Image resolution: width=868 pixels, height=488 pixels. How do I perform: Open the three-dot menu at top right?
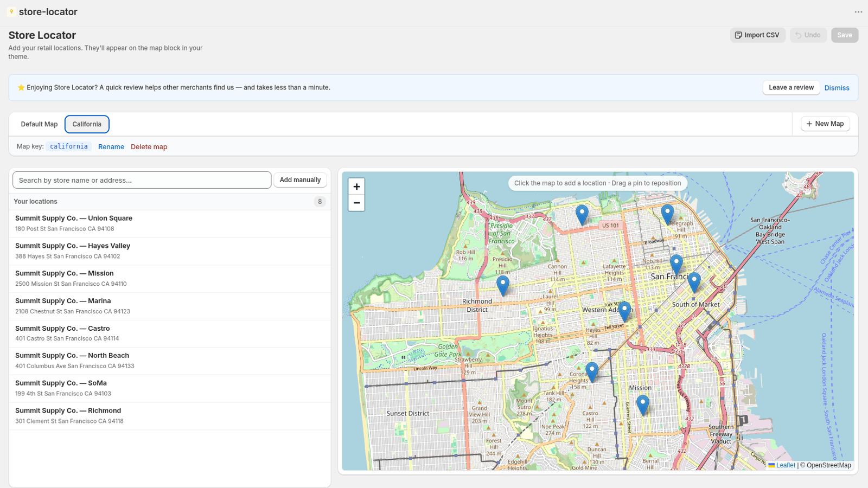coord(858,12)
